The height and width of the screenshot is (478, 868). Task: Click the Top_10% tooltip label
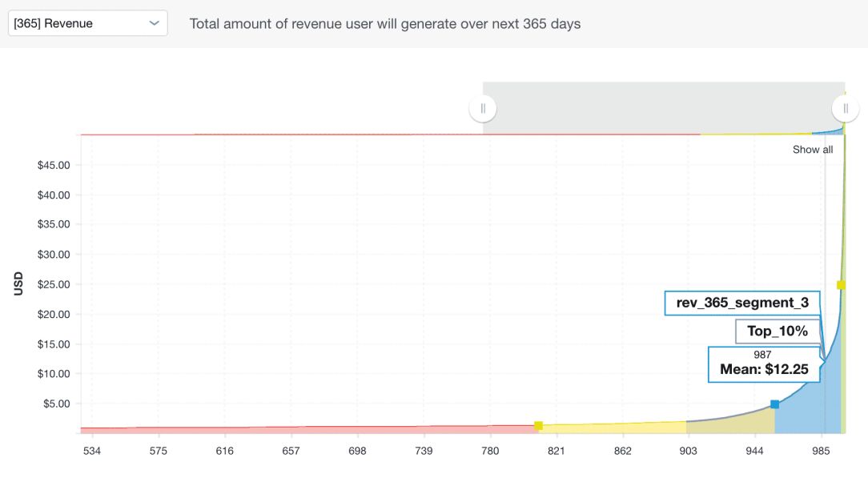coord(777,331)
